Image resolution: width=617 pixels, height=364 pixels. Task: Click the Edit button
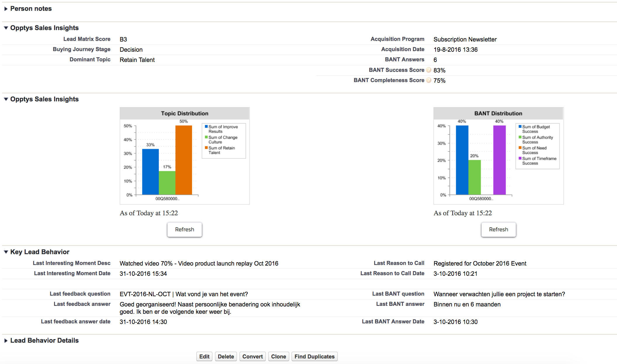pos(204,356)
